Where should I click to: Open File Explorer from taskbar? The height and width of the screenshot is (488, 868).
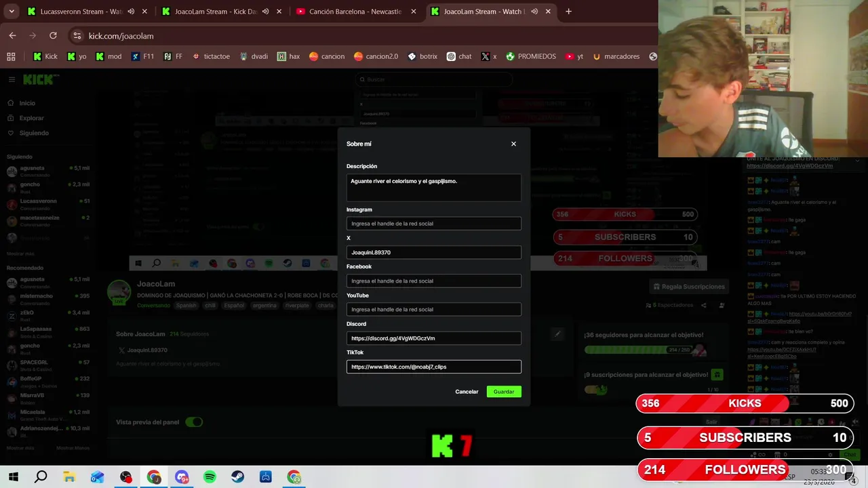pos(69,477)
